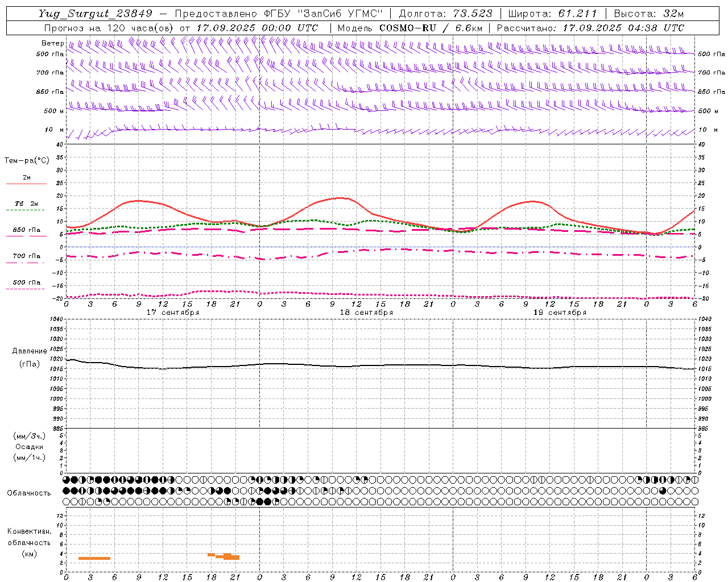This screenshot has width=728, height=582.
Task: Click the 'Модель COSMO-RU / 6.6км' label
Action: 410,28
